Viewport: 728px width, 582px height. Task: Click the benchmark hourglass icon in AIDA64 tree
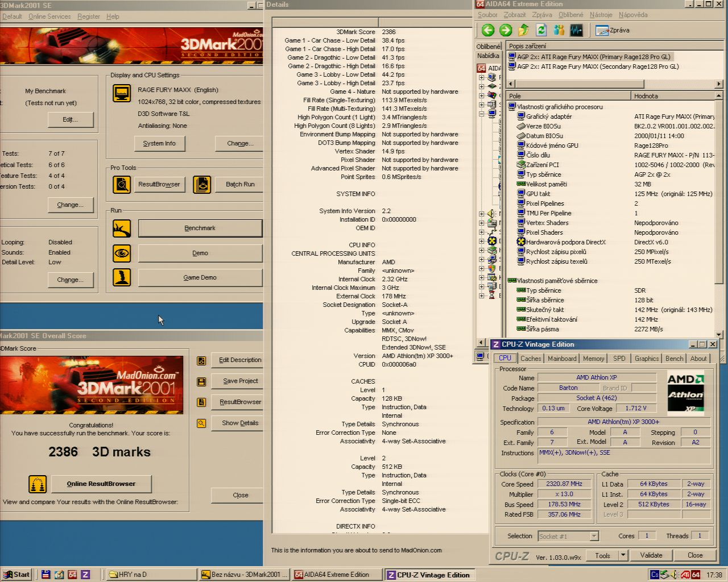coord(492,296)
